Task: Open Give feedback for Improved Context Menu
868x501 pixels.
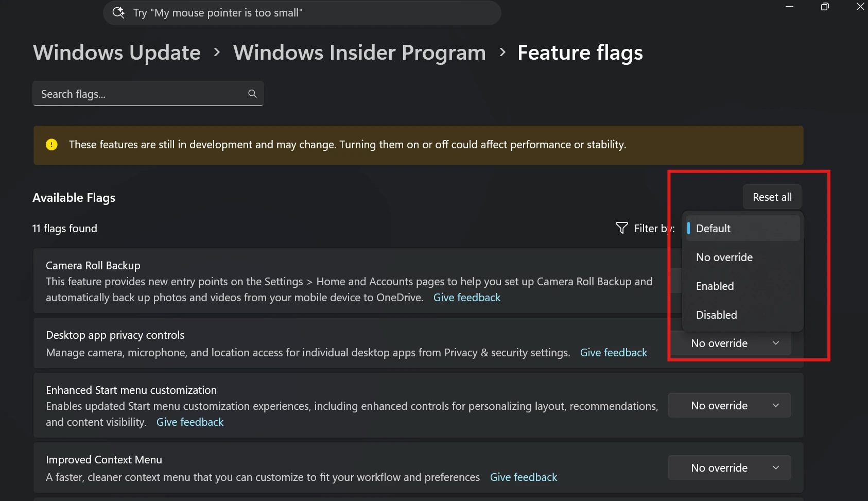Action: (524, 477)
